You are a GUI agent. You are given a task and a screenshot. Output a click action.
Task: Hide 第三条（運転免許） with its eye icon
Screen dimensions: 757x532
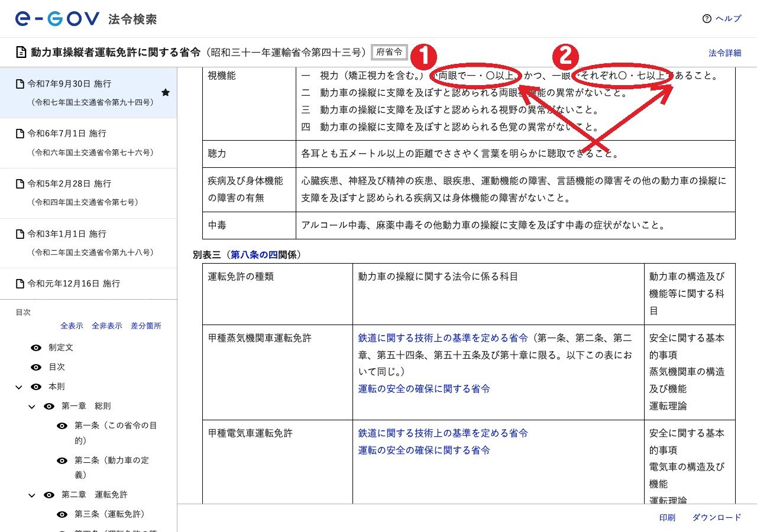(62, 514)
